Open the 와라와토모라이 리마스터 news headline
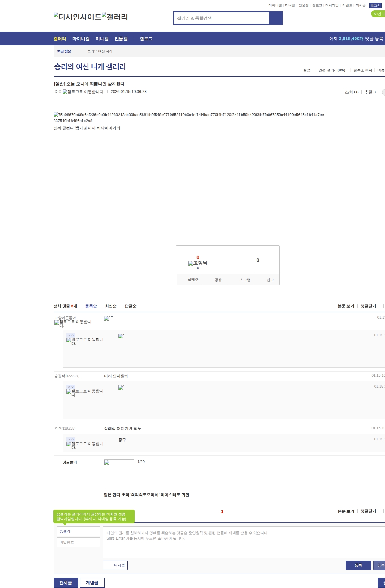This screenshot has height=588, width=385. pyautogui.click(x=146, y=495)
